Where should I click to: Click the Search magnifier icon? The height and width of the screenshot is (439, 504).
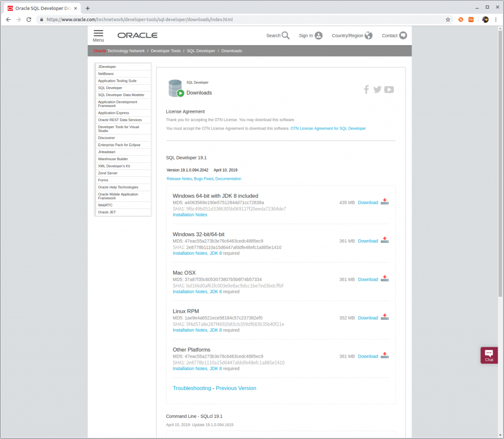(285, 35)
